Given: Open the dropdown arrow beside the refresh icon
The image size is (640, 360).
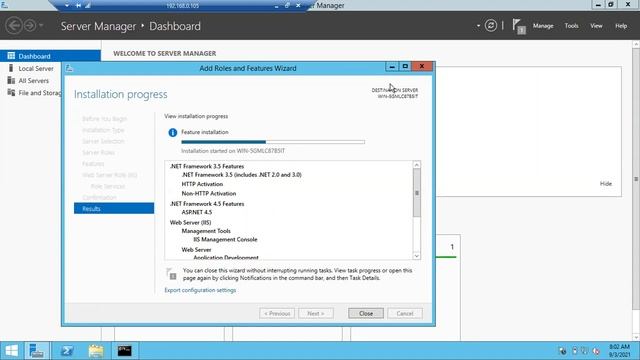Looking at the screenshot, I should click(478, 26).
